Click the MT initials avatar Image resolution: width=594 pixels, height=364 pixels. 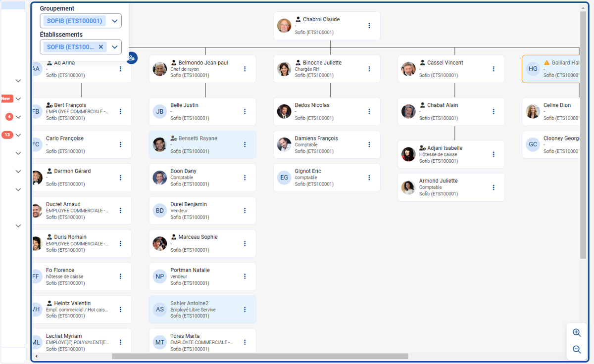click(160, 342)
